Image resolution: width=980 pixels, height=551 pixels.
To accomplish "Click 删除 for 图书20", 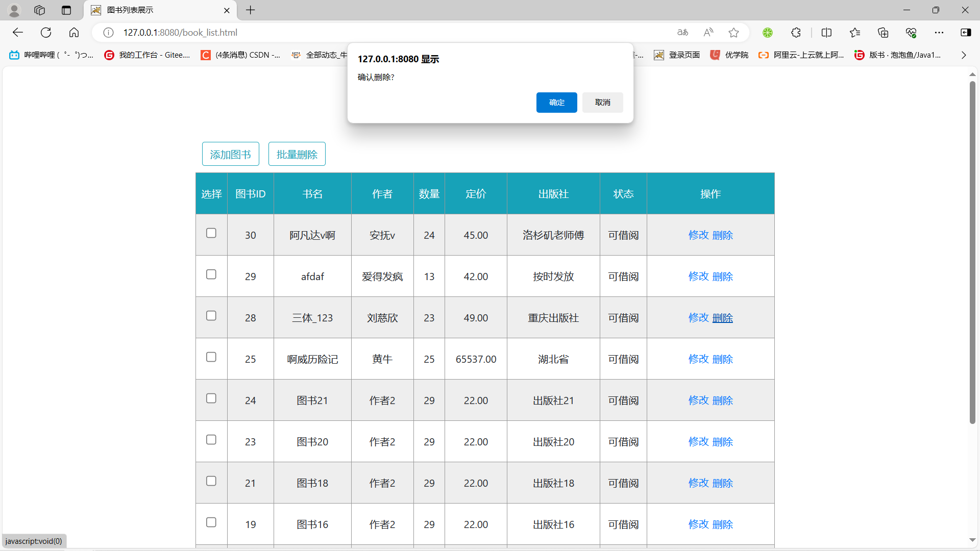I will [723, 442].
